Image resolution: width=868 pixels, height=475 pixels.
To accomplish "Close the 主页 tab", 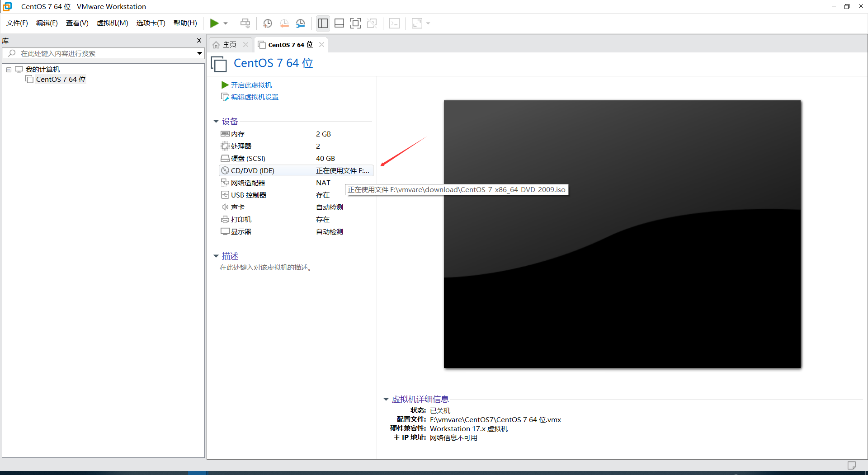I will (245, 44).
